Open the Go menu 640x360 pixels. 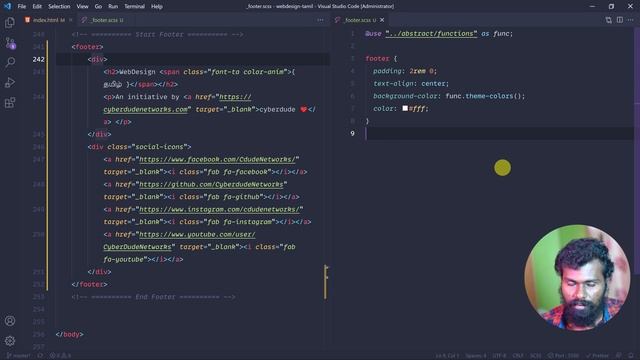(98, 6)
